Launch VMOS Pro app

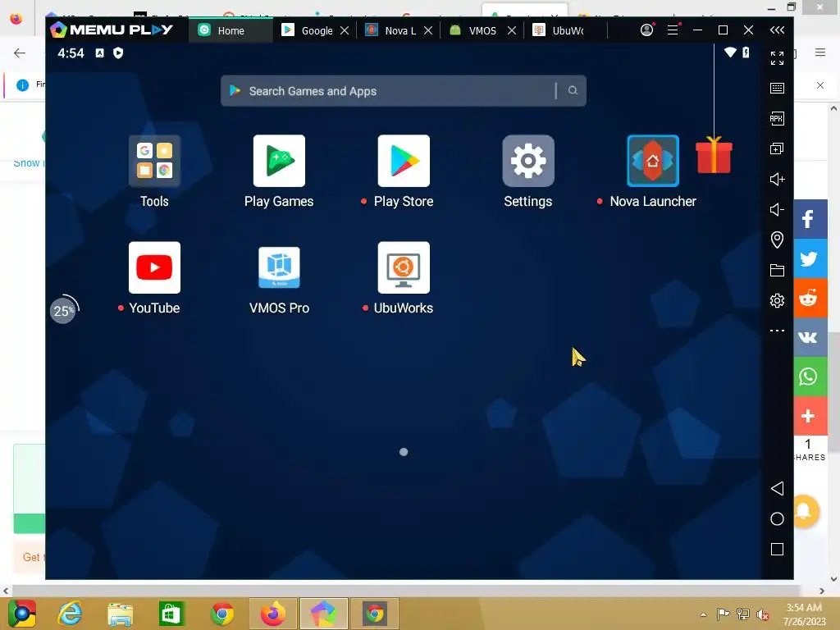pos(279,267)
